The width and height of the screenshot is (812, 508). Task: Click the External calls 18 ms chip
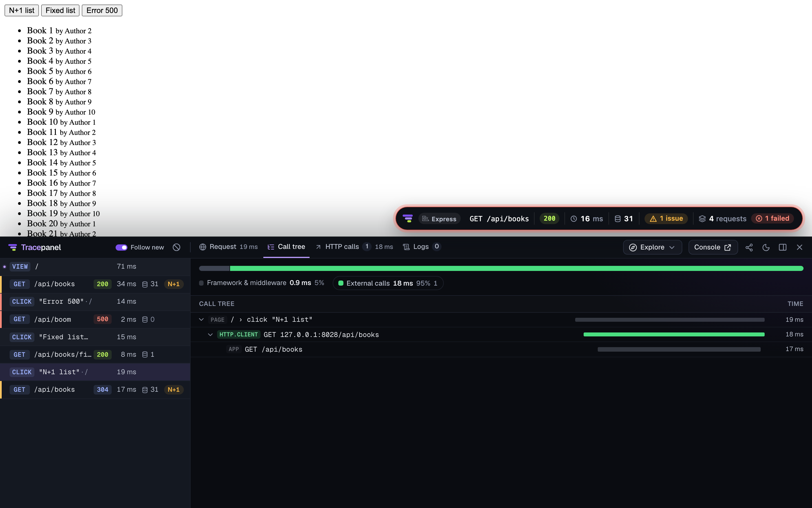click(388, 283)
